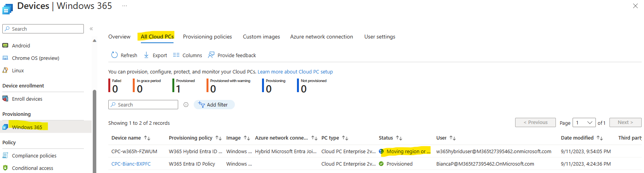
Task: Switch to the All Cloud PCs tab
Action: coord(157,37)
